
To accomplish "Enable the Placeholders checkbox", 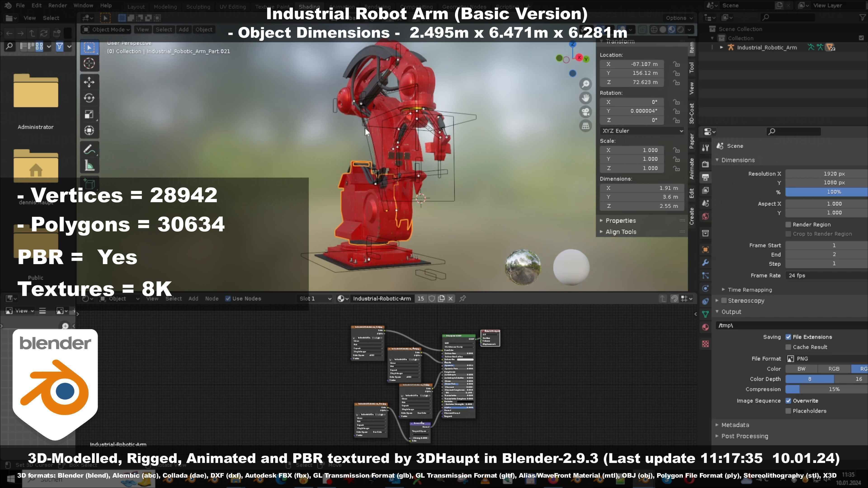I will pos(788,411).
